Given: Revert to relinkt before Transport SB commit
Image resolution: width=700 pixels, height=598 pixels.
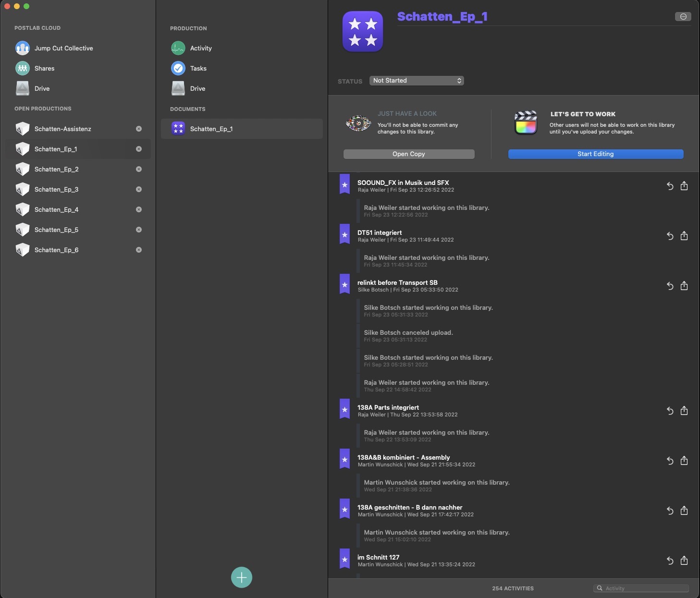Looking at the screenshot, I should point(670,286).
